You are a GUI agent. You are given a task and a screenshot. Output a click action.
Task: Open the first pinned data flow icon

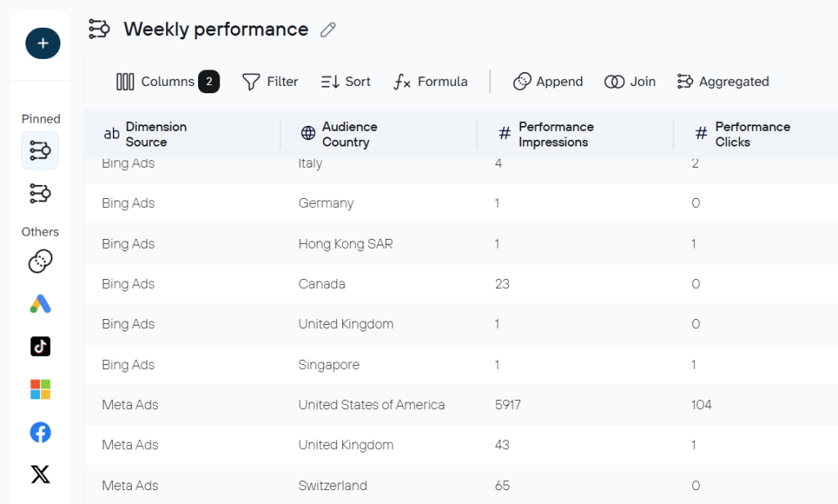40,151
